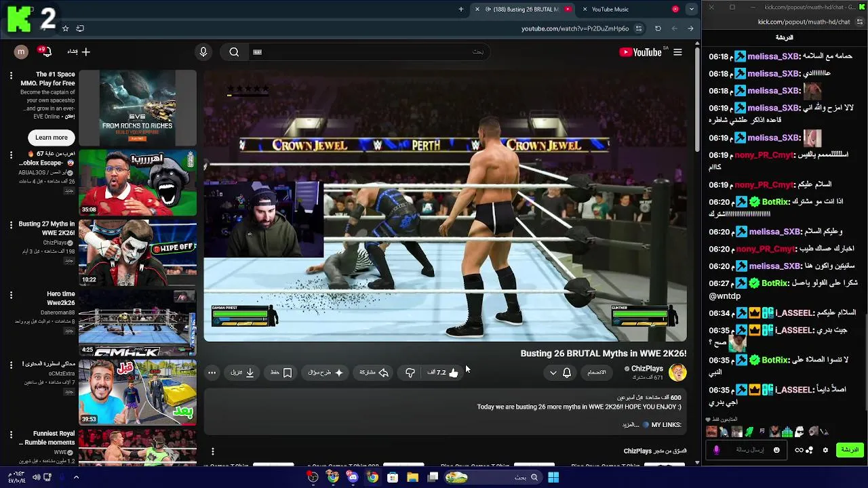868x488 pixels.
Task: Select the green equalizer emote in Kick chat
Action: click(x=787, y=432)
